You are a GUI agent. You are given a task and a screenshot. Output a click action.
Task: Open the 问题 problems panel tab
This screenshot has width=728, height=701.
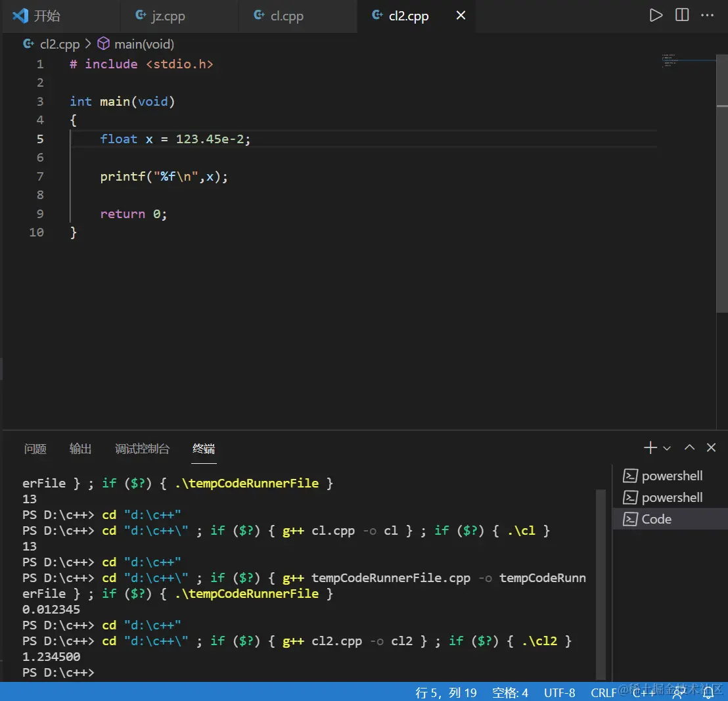coord(35,449)
